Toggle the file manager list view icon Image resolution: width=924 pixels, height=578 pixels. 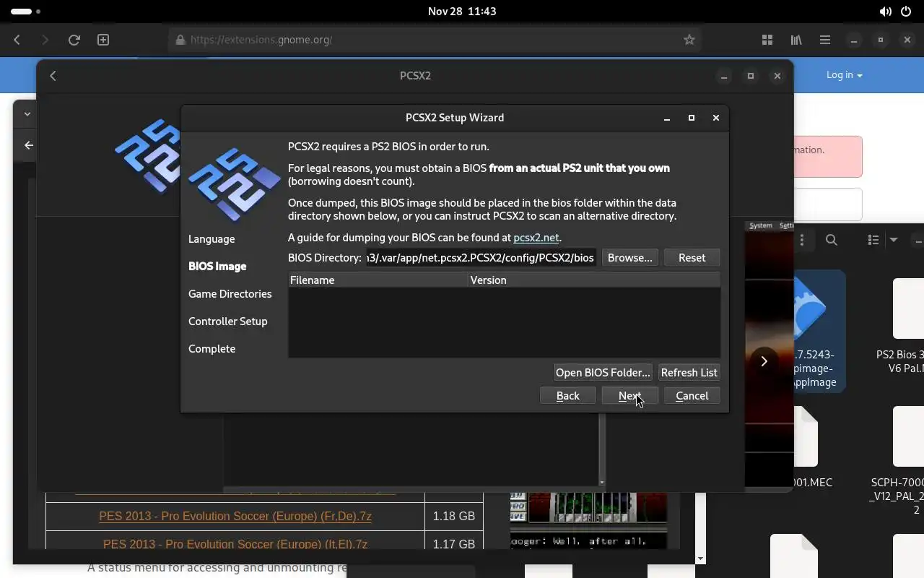873,240
